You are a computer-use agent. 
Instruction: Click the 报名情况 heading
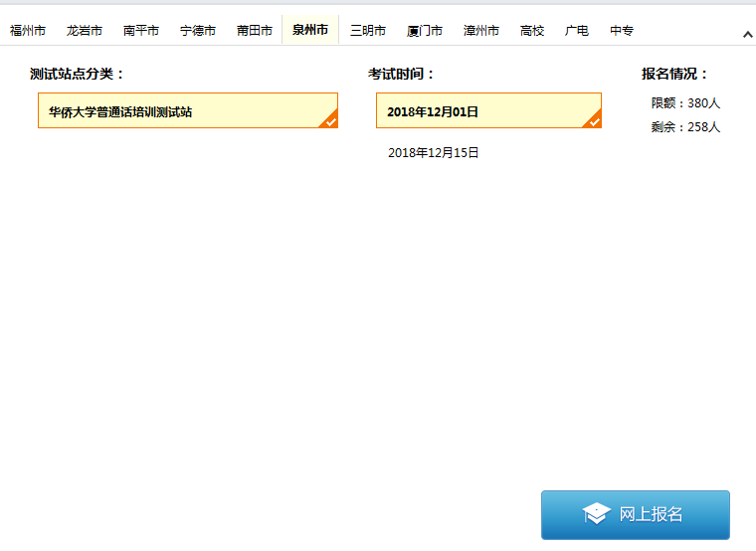click(x=674, y=74)
